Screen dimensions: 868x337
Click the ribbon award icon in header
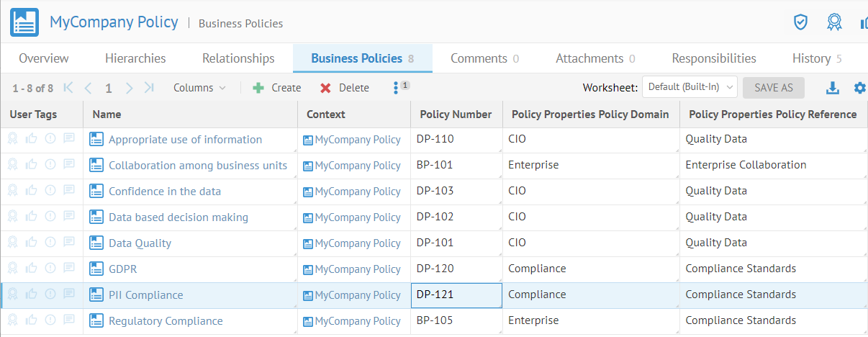click(834, 22)
